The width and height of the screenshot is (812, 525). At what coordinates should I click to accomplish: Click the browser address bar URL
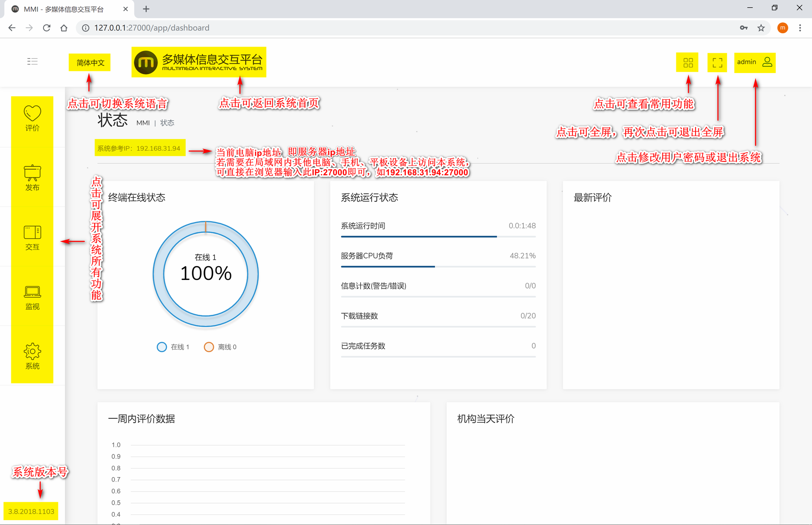152,28
